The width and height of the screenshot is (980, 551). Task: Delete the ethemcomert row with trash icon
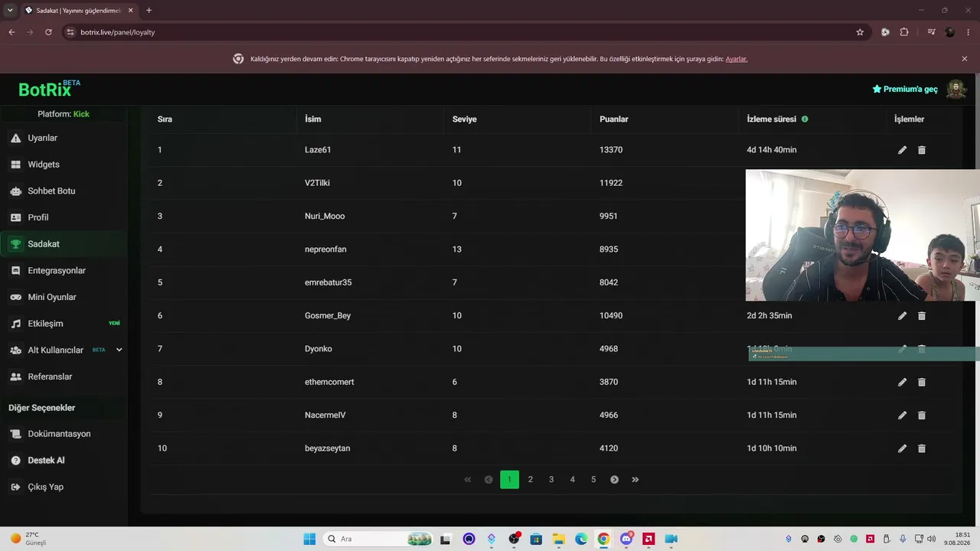click(922, 382)
